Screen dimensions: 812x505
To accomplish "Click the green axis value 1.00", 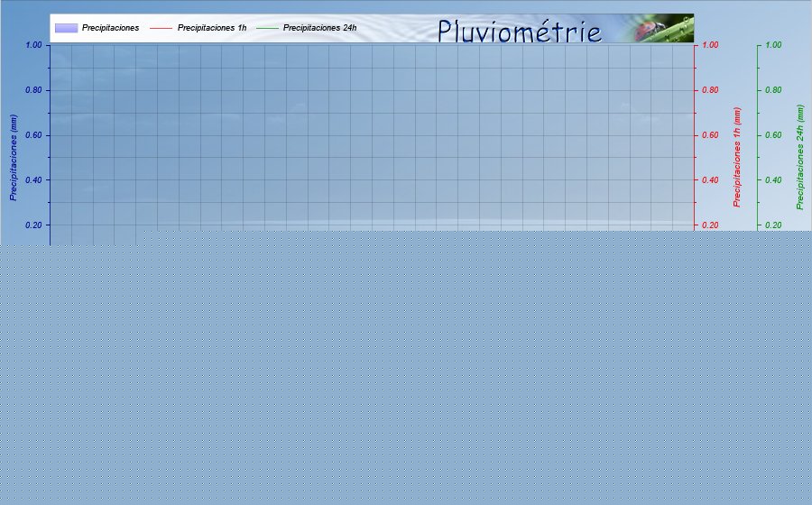I will 773,45.
